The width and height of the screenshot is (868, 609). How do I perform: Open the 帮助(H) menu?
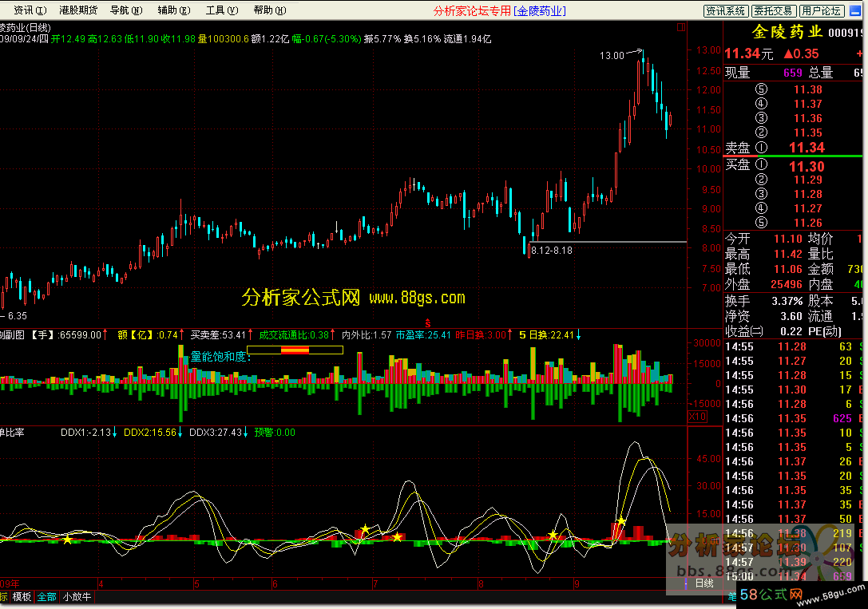(x=270, y=10)
